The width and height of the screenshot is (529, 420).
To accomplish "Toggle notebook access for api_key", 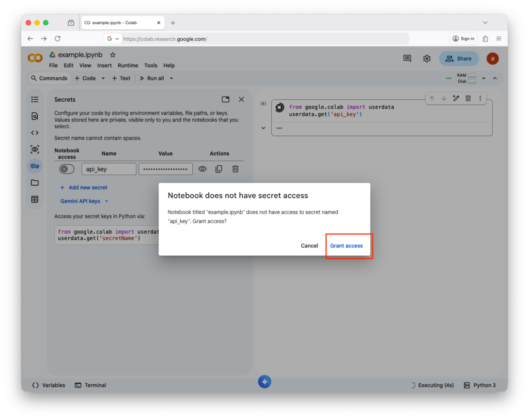I will click(67, 169).
